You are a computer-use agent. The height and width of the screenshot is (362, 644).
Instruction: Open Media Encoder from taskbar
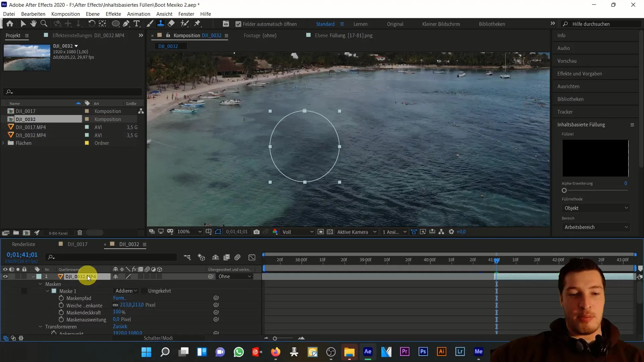[x=479, y=352]
